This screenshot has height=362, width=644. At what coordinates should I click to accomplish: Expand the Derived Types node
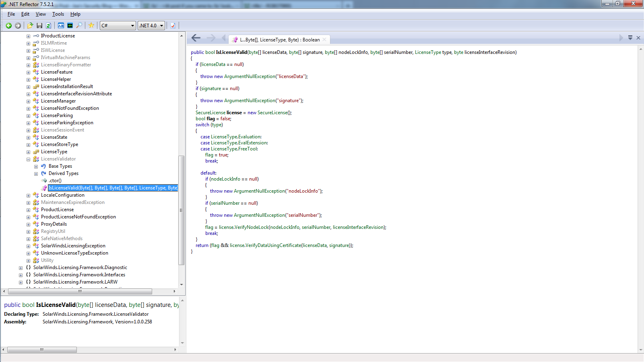pyautogui.click(x=36, y=174)
